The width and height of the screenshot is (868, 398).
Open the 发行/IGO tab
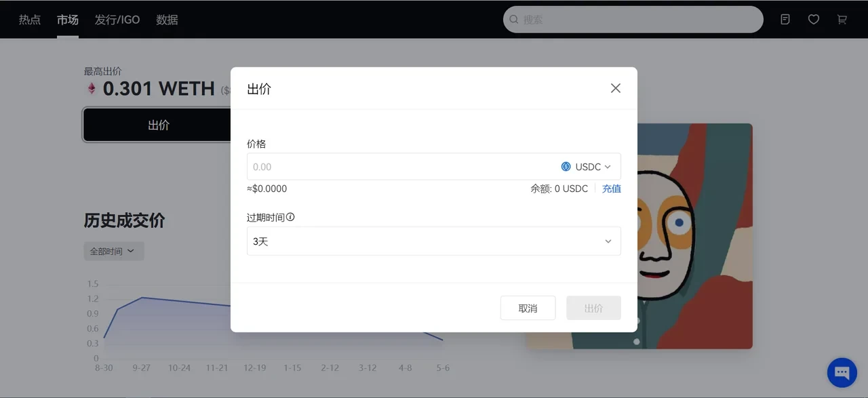point(117,20)
